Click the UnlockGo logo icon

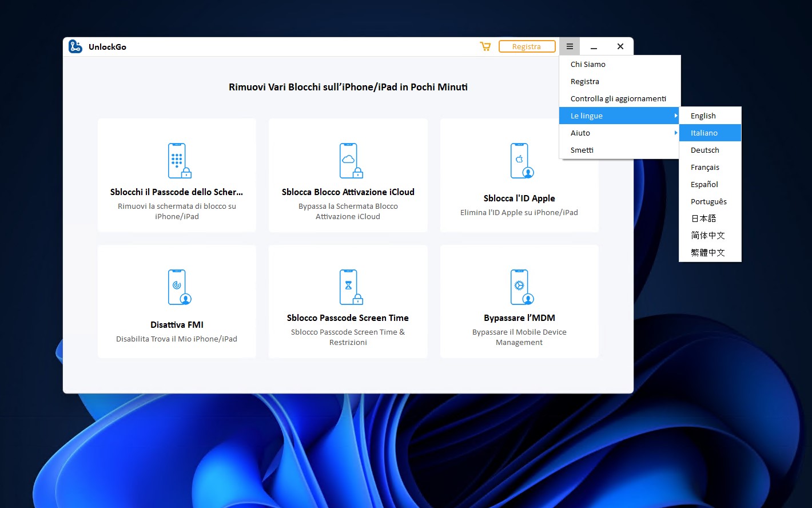click(75, 47)
